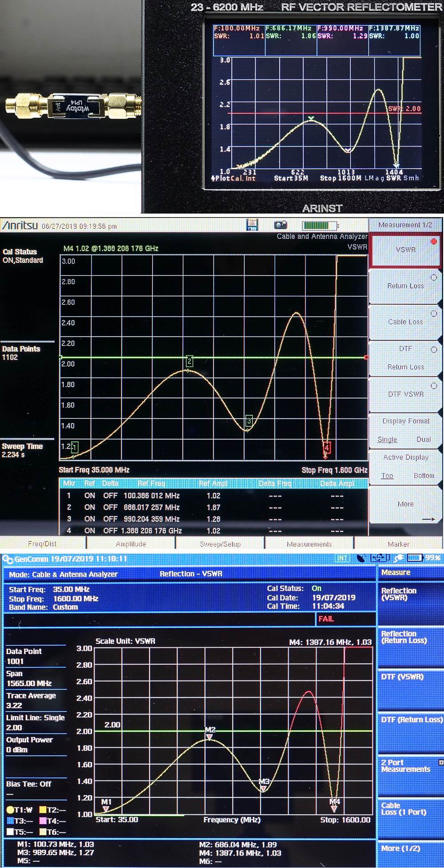Tap the red FAIL indicator on GenComm
Image resolution: width=444 pixels, height=868 pixels.
326,618
